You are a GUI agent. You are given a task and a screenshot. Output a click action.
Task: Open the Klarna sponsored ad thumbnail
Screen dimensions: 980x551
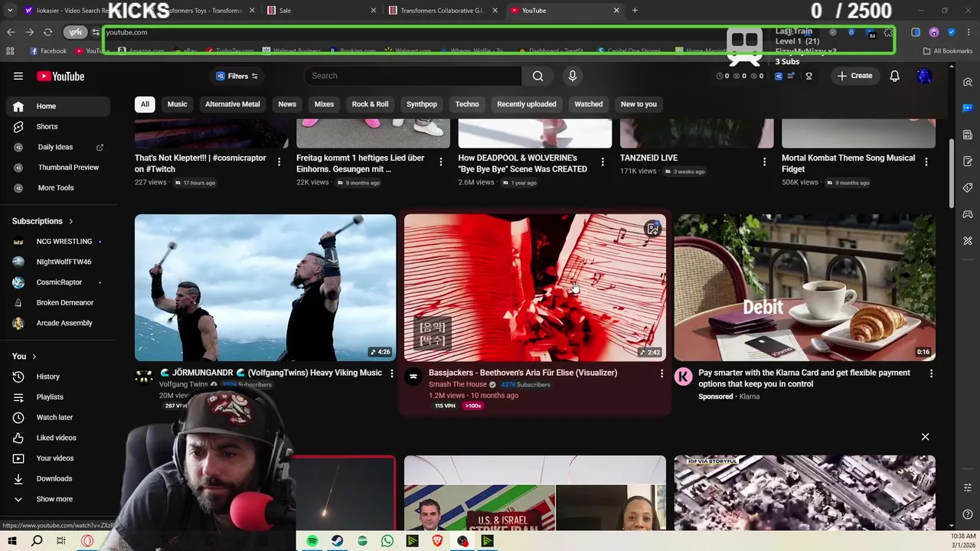(805, 288)
